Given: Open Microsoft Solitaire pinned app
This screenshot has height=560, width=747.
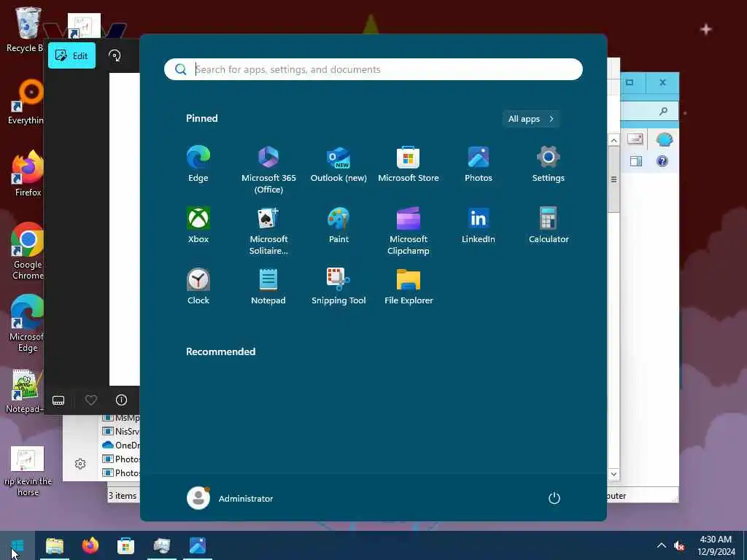Looking at the screenshot, I should (x=268, y=231).
